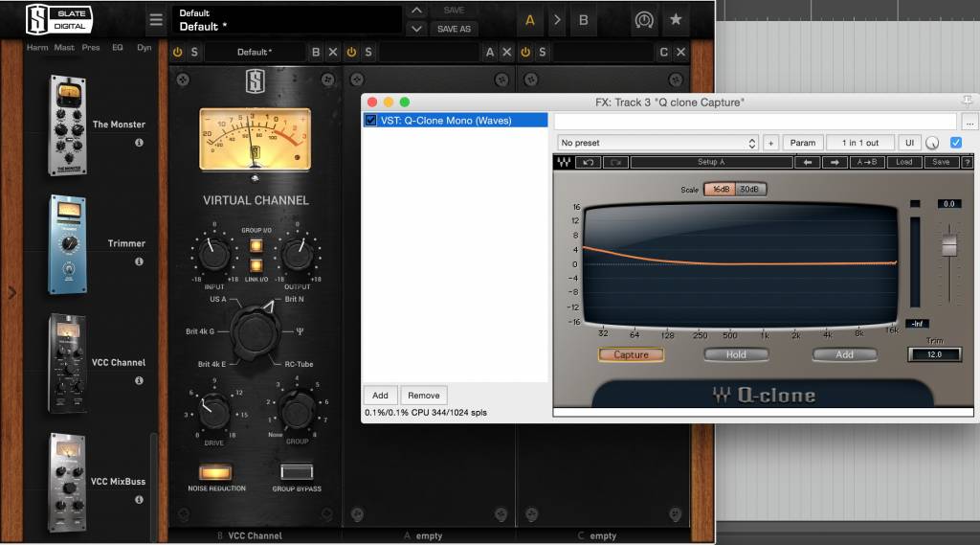Click Virtual Channel INPUT knob

pos(213,254)
